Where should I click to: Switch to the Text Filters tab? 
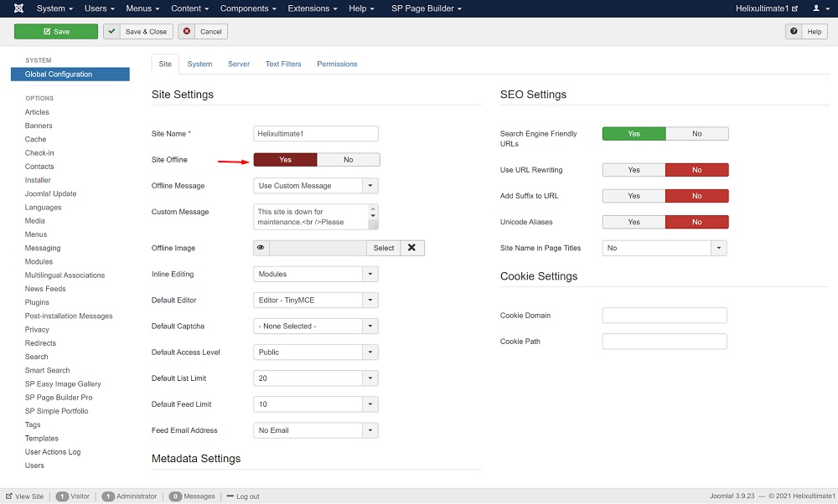(283, 64)
